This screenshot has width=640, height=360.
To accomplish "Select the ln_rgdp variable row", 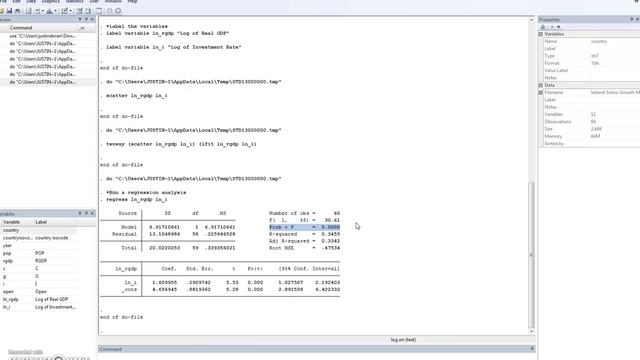I will pyautogui.click(x=38, y=299).
